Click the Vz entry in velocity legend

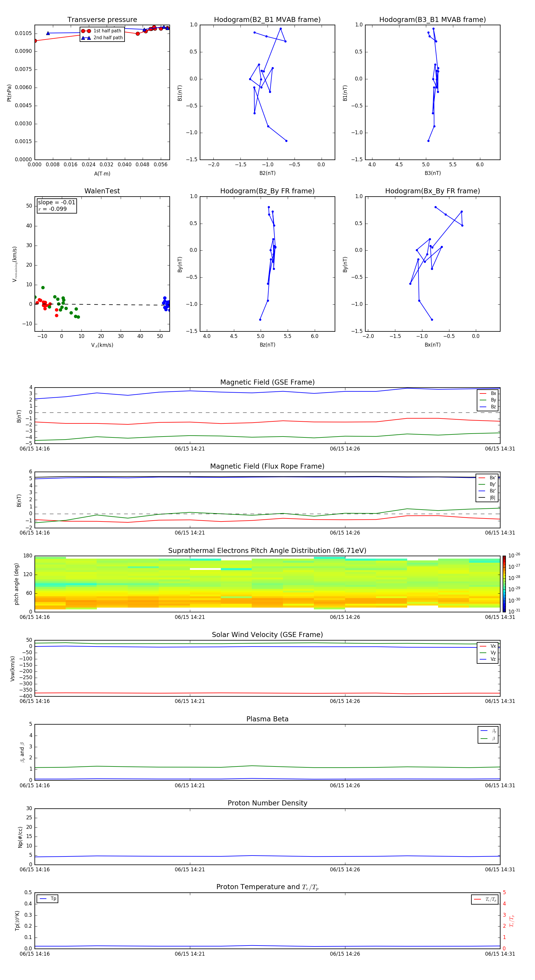(488, 659)
